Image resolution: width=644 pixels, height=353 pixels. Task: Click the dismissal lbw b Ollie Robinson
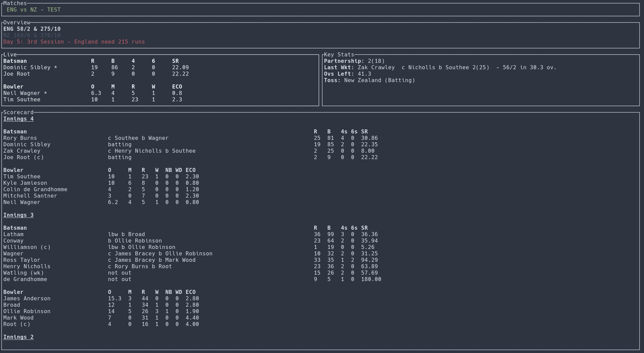click(142, 247)
